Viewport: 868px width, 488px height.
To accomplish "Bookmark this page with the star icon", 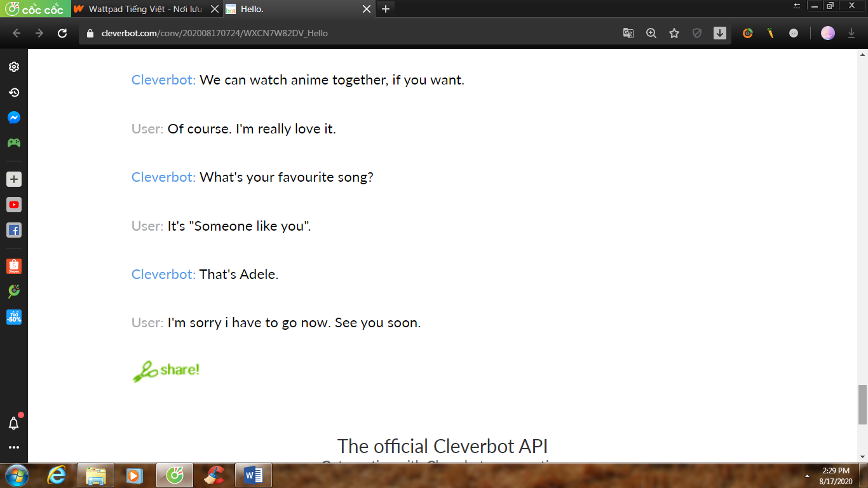I will pyautogui.click(x=674, y=33).
